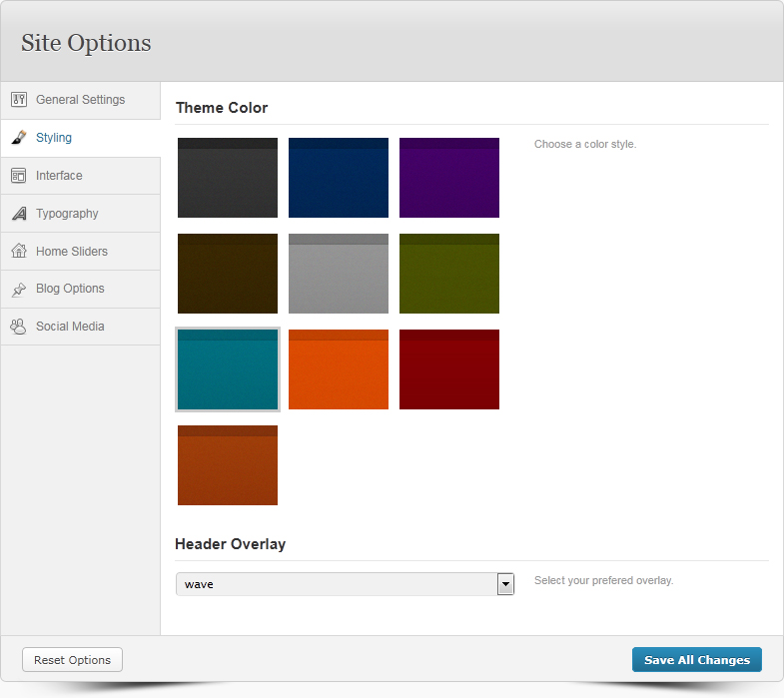The height and width of the screenshot is (698, 784).
Task: Click the Blog Options pushpin icon
Action: coord(18,290)
